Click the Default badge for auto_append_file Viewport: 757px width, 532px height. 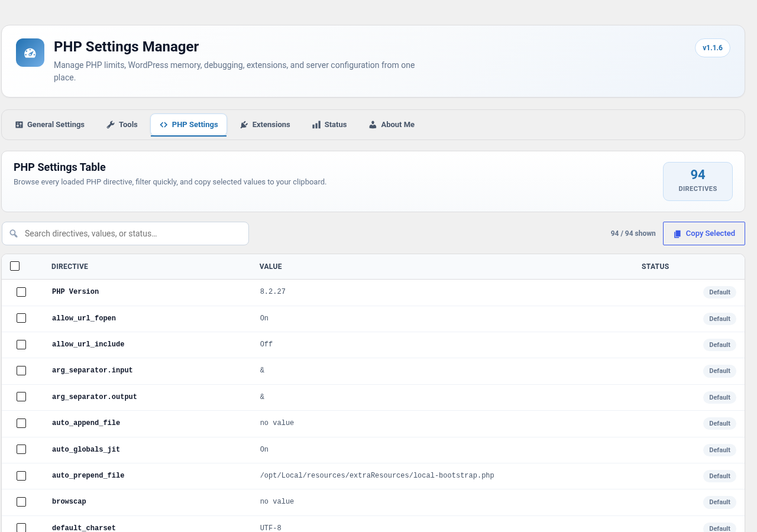[x=720, y=423]
